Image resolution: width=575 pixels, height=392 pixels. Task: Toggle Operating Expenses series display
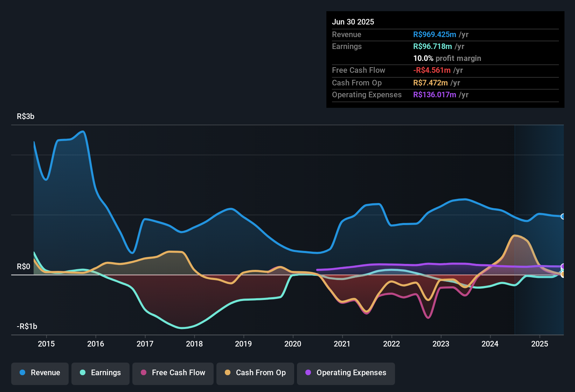coord(346,373)
